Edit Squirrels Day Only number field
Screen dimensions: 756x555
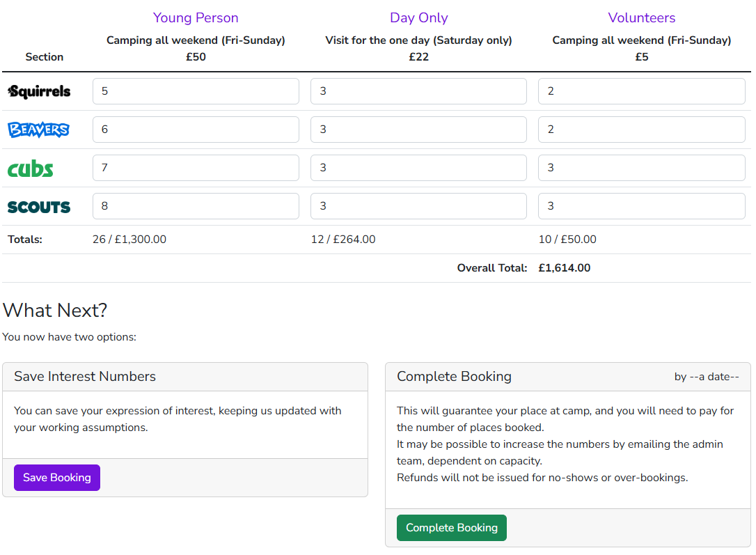pos(418,91)
